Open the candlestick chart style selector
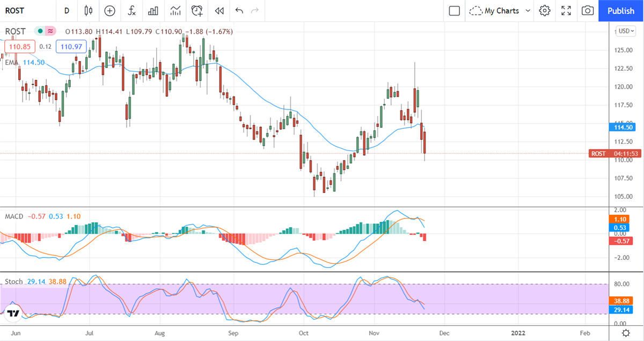This screenshot has width=644, height=341. tap(89, 11)
